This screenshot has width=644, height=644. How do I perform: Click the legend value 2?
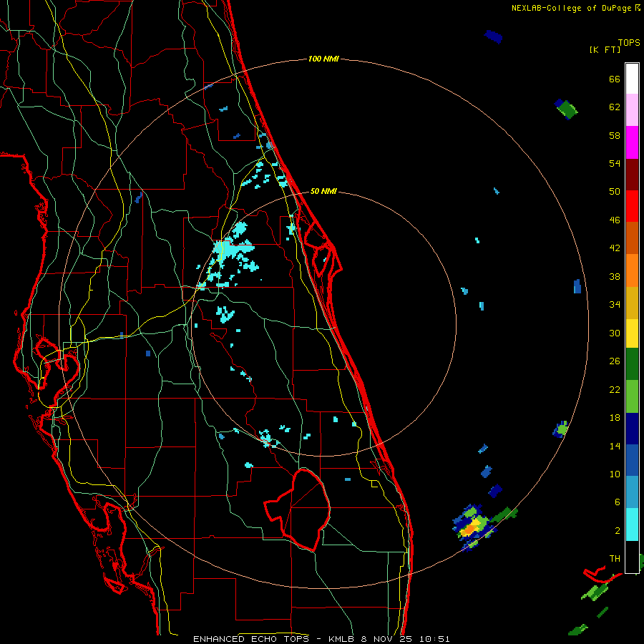[x=617, y=531]
